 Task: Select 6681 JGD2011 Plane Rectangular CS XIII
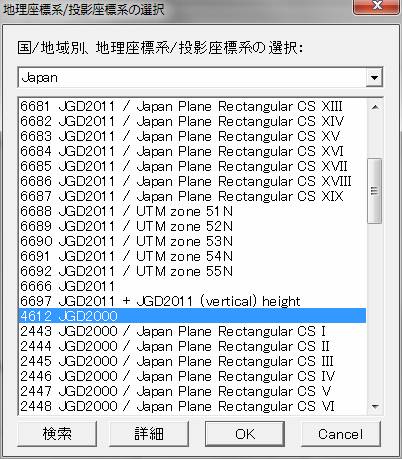point(192,107)
